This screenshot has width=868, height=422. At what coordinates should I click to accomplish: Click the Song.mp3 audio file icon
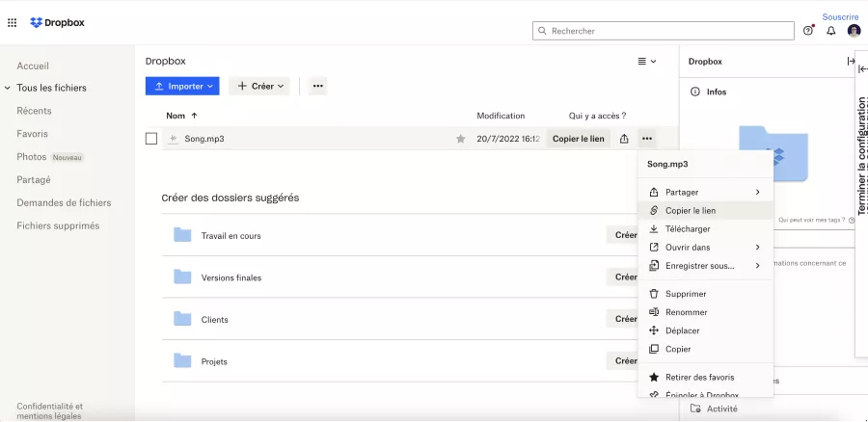(x=174, y=139)
